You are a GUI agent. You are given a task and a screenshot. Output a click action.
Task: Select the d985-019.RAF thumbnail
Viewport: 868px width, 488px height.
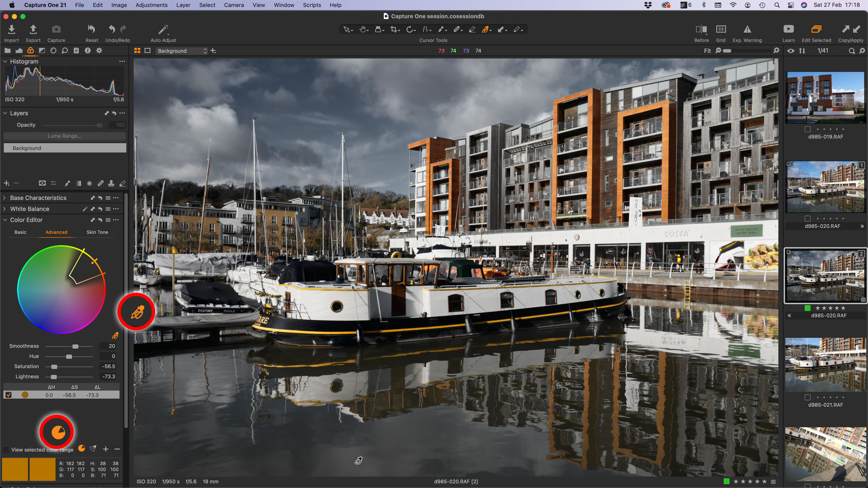[x=826, y=97]
